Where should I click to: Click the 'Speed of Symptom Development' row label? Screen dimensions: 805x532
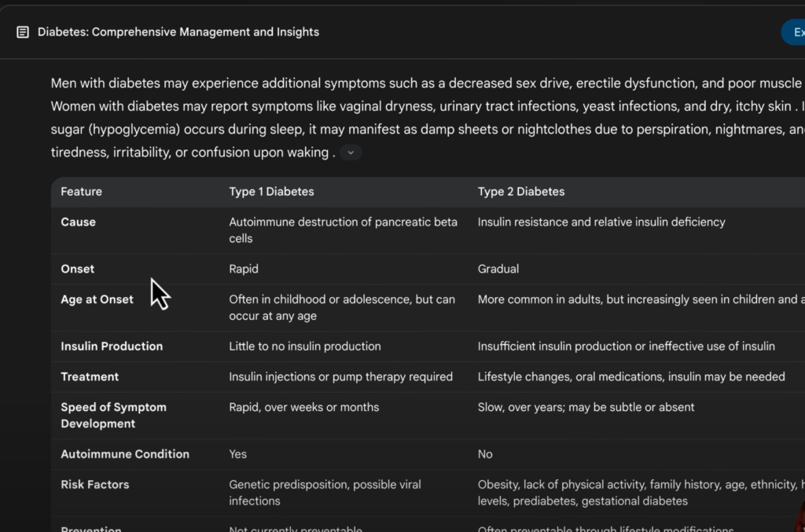[x=113, y=416]
